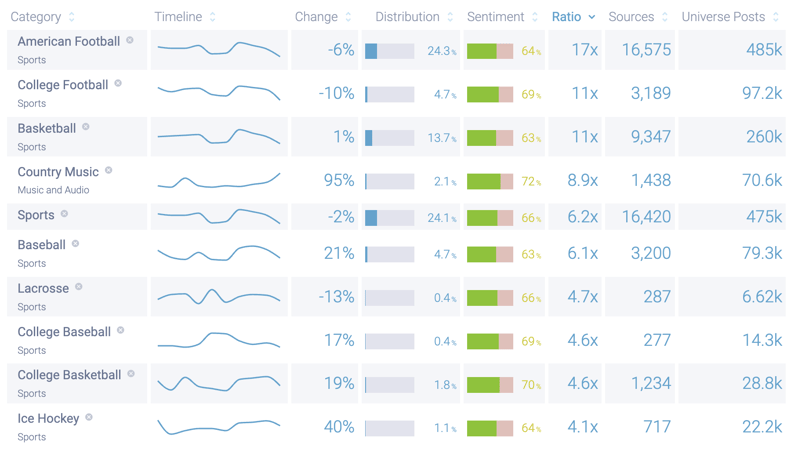This screenshot has width=798, height=450.
Task: Open the College Baseball category
Action: pyautogui.click(x=64, y=332)
